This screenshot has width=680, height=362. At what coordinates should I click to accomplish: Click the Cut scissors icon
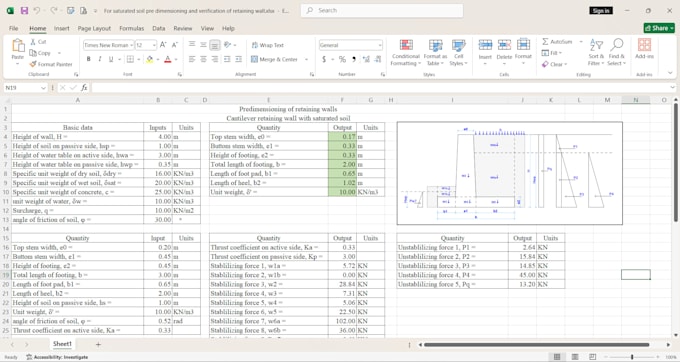pos(33,42)
